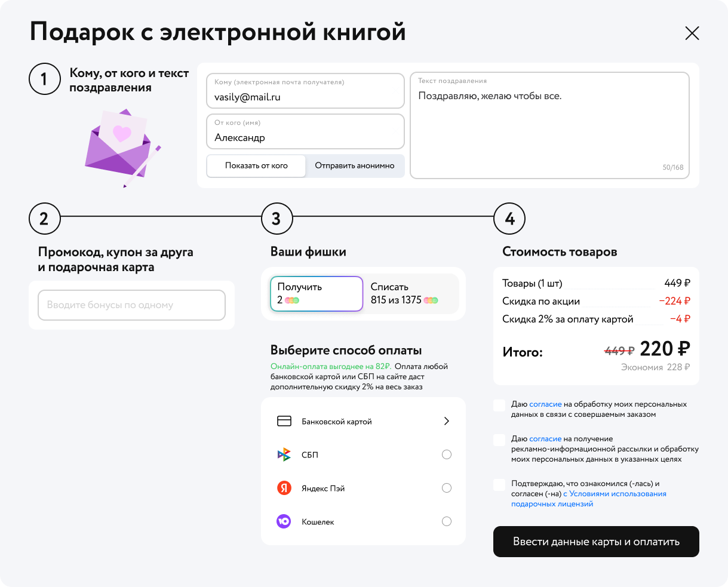
Task: Click the Yandex Pay logo icon
Action: pyautogui.click(x=284, y=488)
